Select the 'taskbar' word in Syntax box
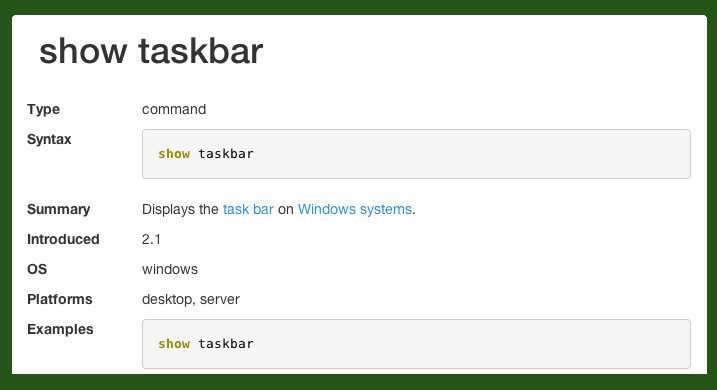The image size is (717, 390). click(x=226, y=154)
